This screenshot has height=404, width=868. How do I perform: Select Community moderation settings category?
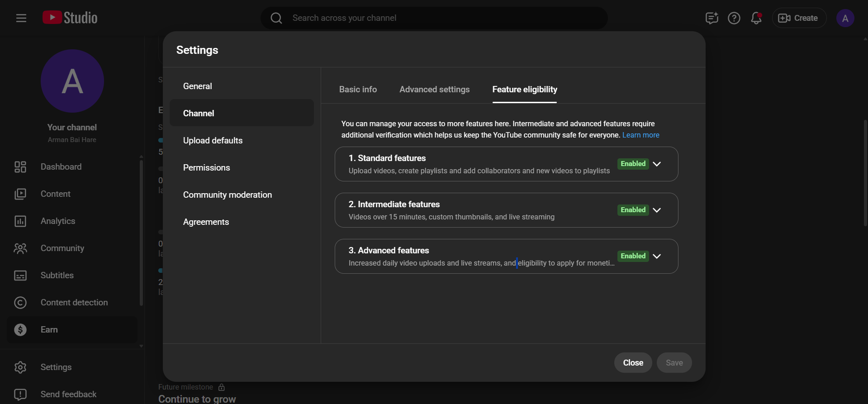228,195
